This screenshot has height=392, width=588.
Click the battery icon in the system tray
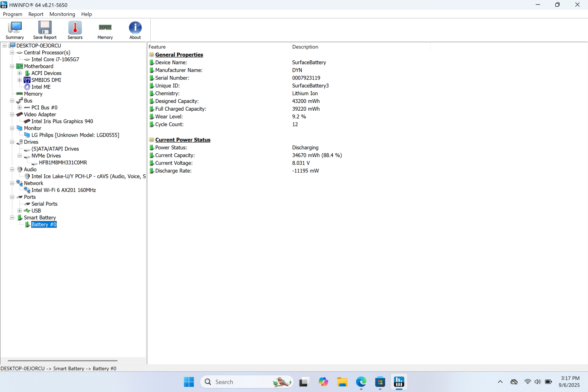point(549,382)
